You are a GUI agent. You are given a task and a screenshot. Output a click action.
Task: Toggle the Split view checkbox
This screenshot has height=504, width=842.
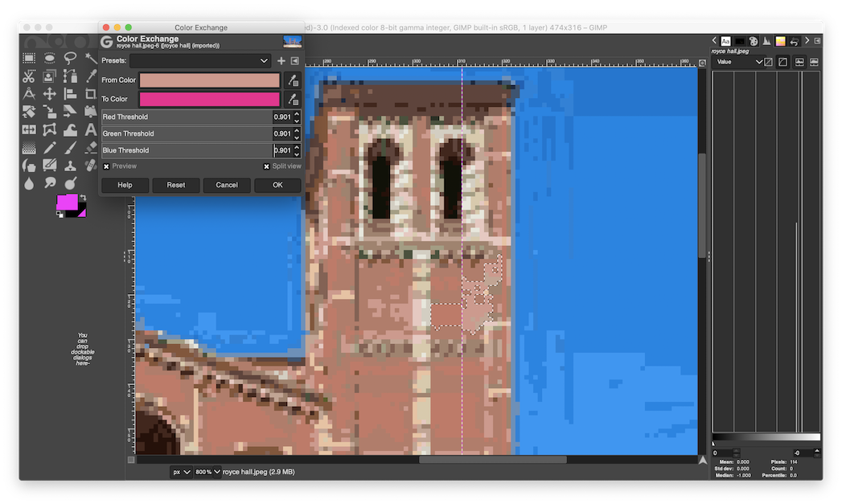point(266,166)
